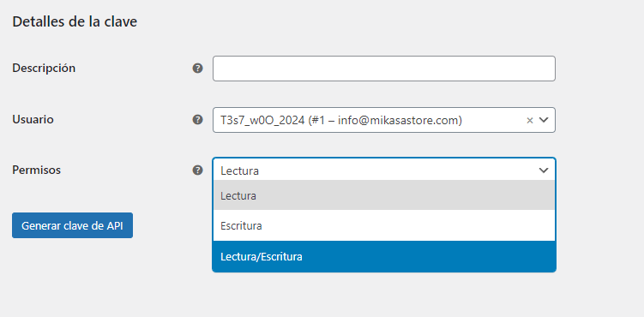Click the Permisos help question-mark icon
Image resolution: width=644 pixels, height=317 pixels.
click(x=197, y=170)
